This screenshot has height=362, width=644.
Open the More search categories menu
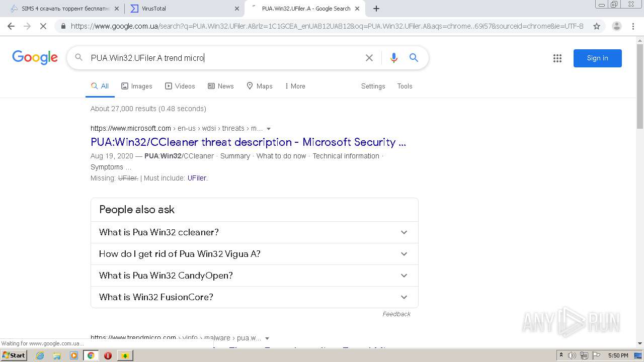click(295, 86)
